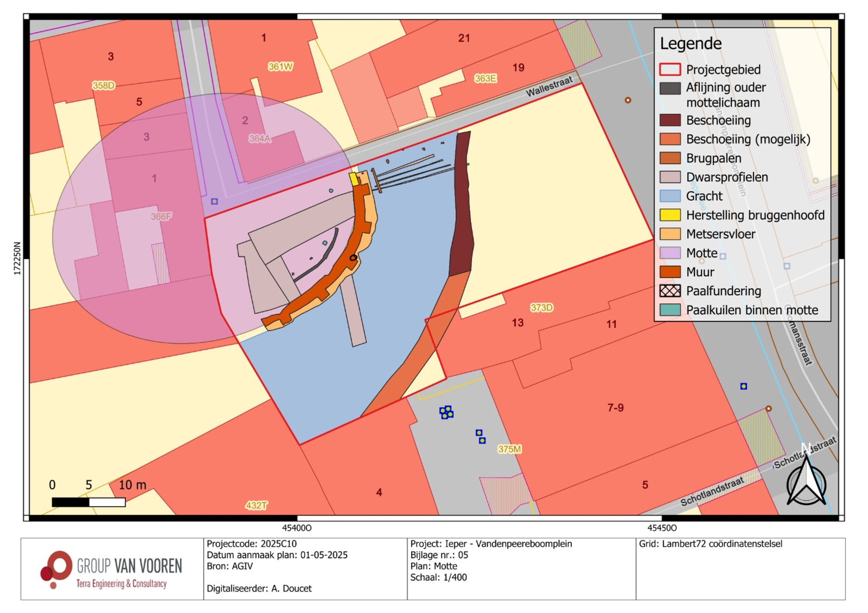Click the orange Muur legend swatch

tap(670, 272)
